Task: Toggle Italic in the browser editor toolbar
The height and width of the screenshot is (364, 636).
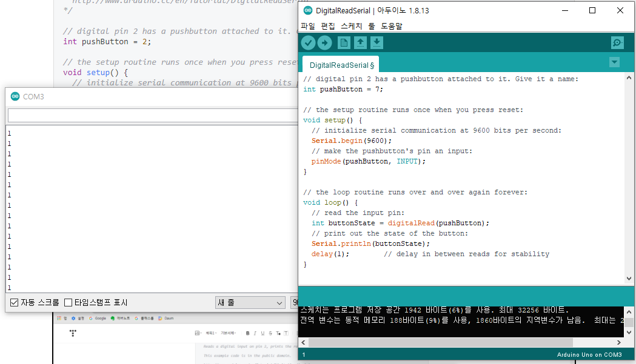Action: click(255, 333)
